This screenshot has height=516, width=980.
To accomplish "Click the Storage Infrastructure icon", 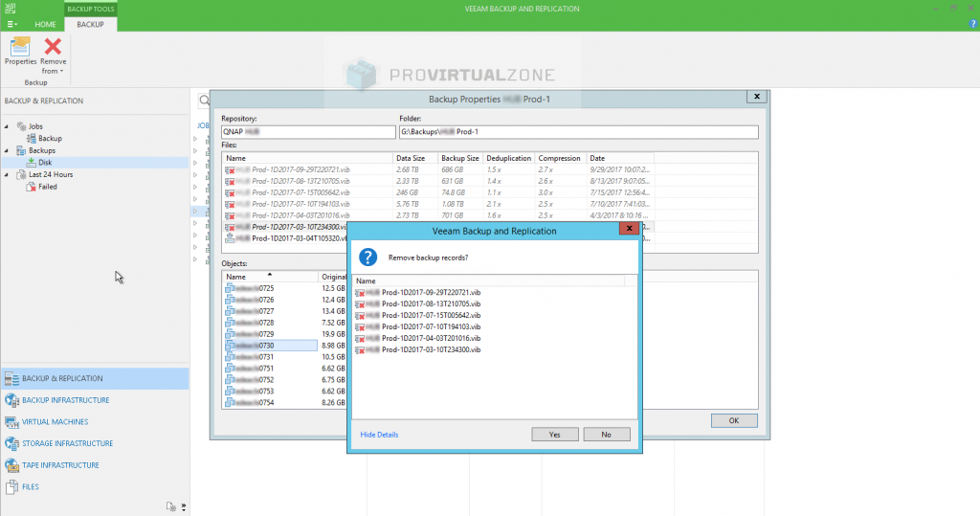I will (11, 443).
